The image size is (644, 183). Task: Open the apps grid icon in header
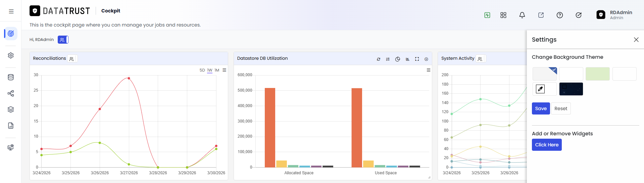coord(503,15)
